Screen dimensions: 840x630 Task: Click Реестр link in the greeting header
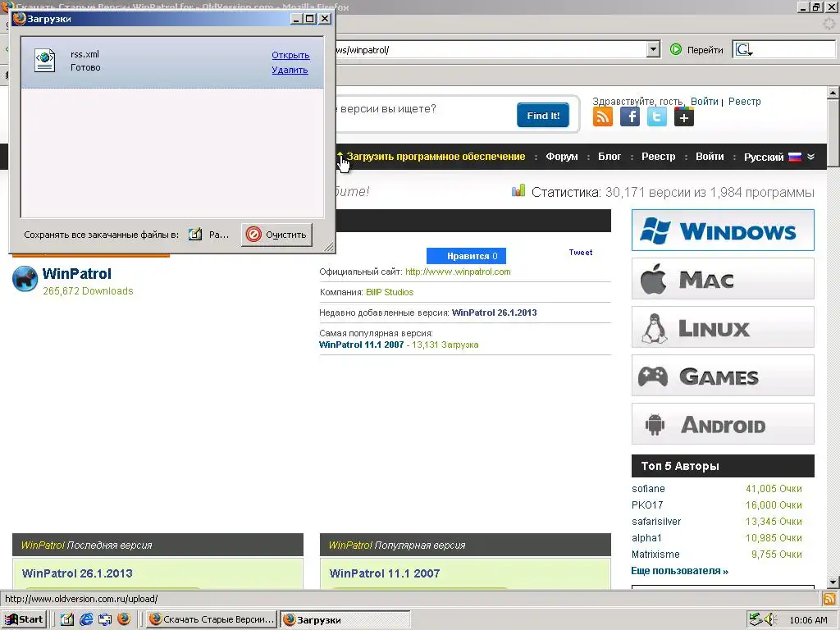[x=745, y=101]
